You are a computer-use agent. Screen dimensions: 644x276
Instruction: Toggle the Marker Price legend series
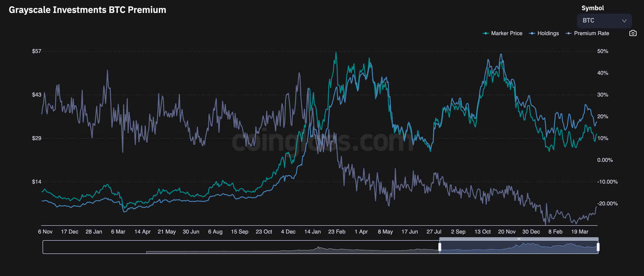point(502,33)
